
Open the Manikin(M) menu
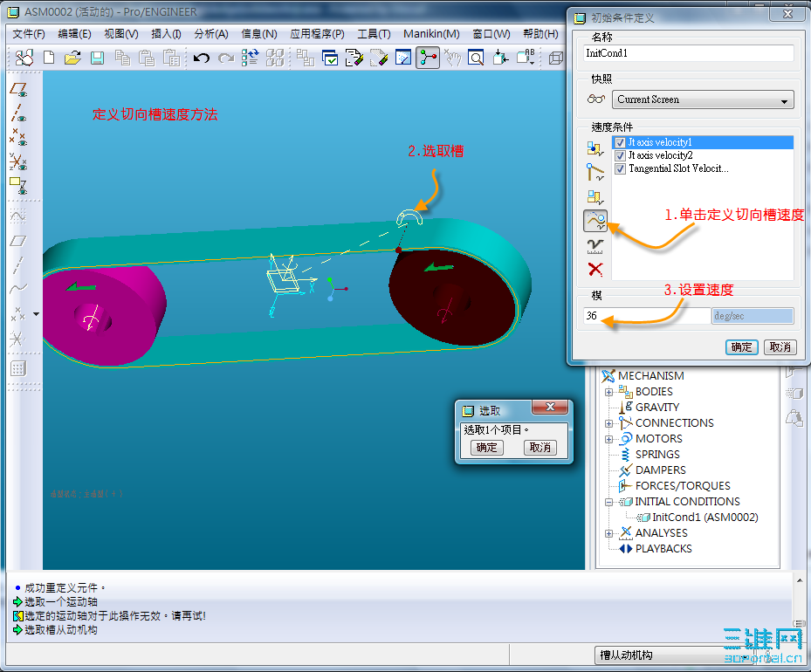pos(431,34)
